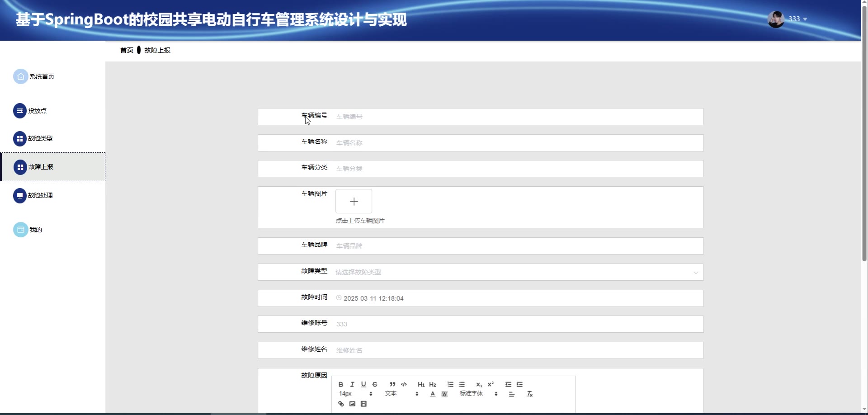Apply Heading 1 style
This screenshot has height=415, width=868.
point(421,384)
